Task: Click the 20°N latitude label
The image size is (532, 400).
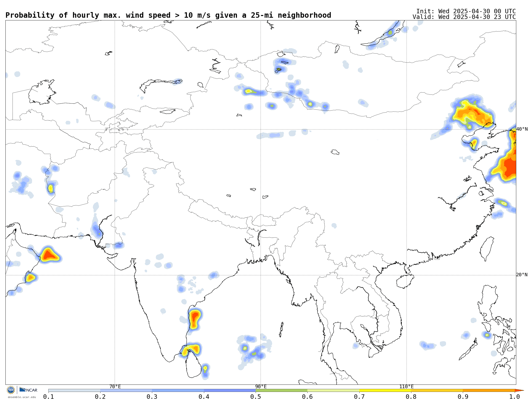Action: pyautogui.click(x=522, y=275)
